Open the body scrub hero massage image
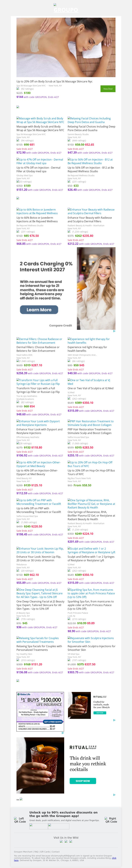This screenshot has height=868, width=132. (x=66, y=48)
